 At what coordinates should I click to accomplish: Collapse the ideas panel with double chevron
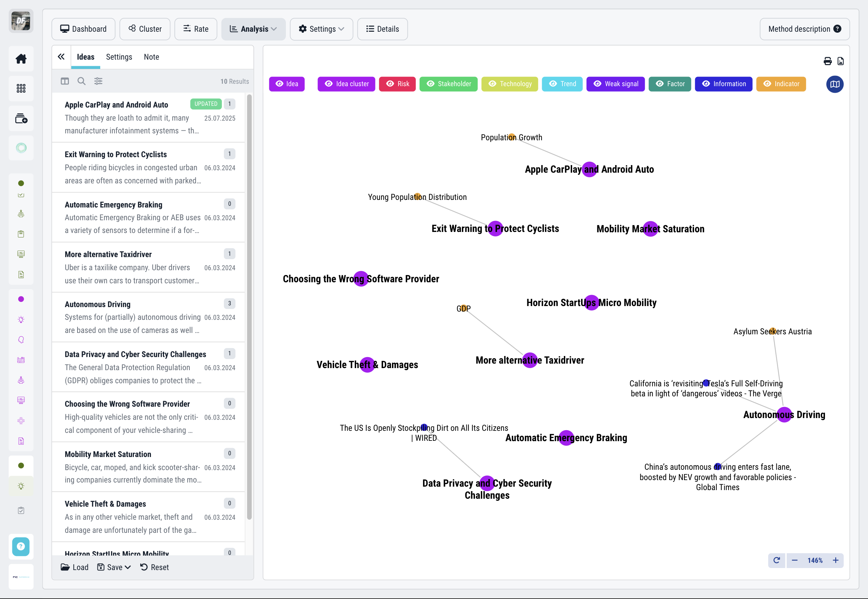point(61,57)
